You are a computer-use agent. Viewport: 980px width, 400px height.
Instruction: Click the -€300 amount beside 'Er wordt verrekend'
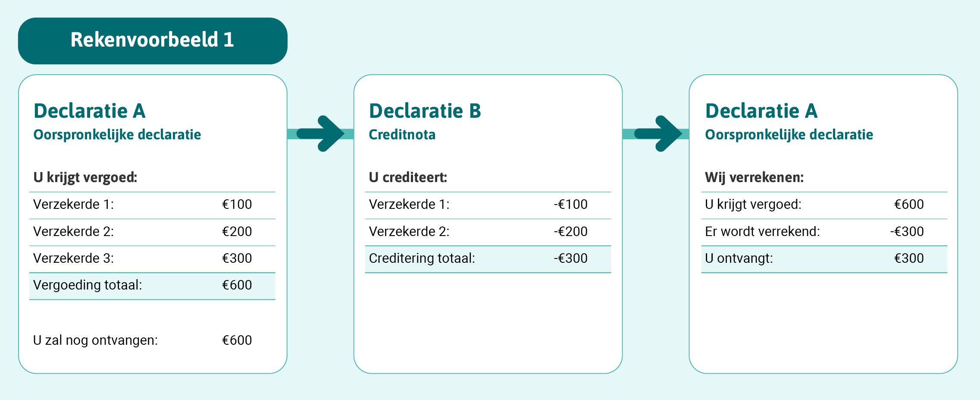click(x=907, y=232)
